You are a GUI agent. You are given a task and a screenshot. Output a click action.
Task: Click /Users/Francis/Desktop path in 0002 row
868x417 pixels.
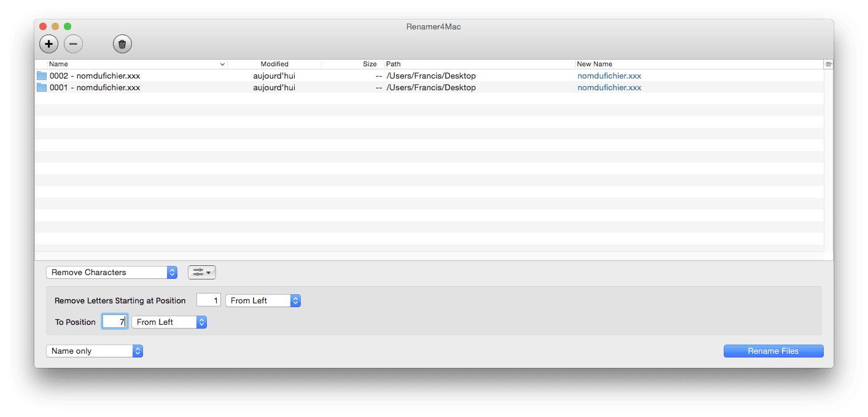(431, 76)
